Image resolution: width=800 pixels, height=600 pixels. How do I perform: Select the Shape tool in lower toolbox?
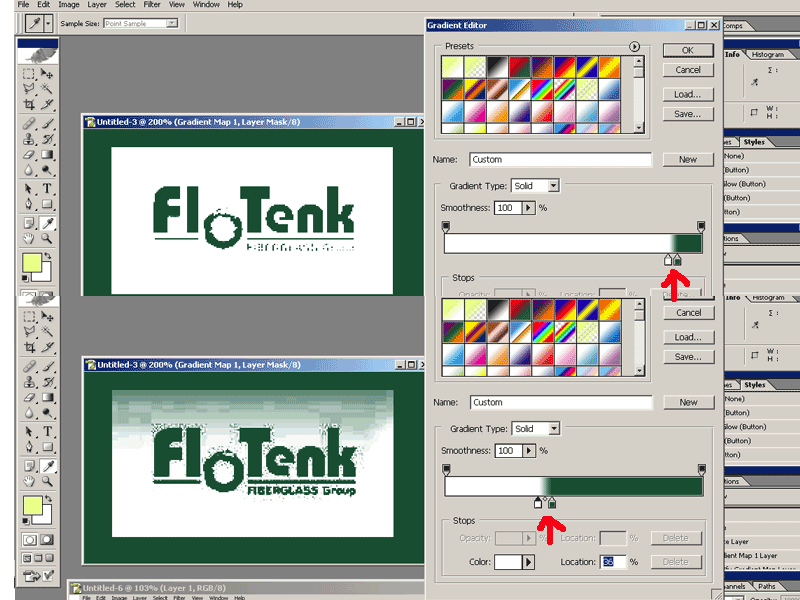pos(47,447)
